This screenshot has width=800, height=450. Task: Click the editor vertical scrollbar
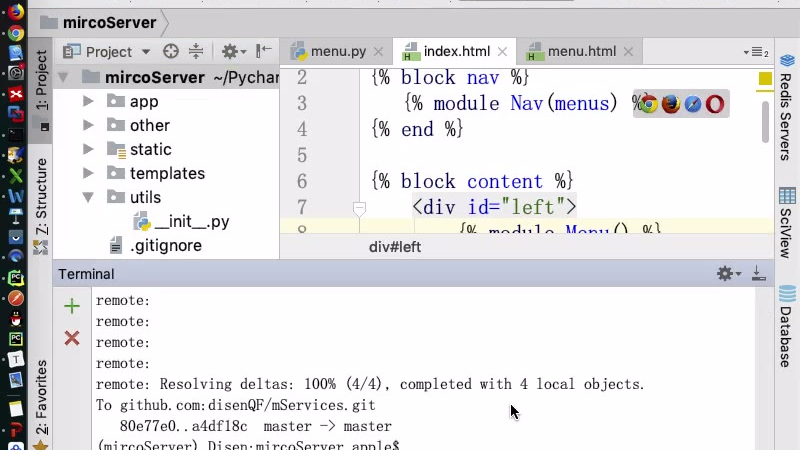pos(766,120)
